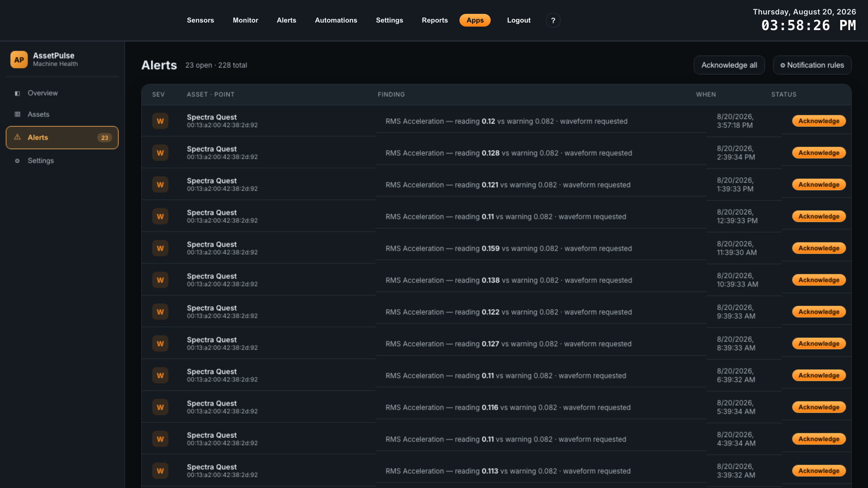Acknowledge the 3:57:18 PM alert
The height and width of the screenshot is (488, 868).
pos(819,121)
